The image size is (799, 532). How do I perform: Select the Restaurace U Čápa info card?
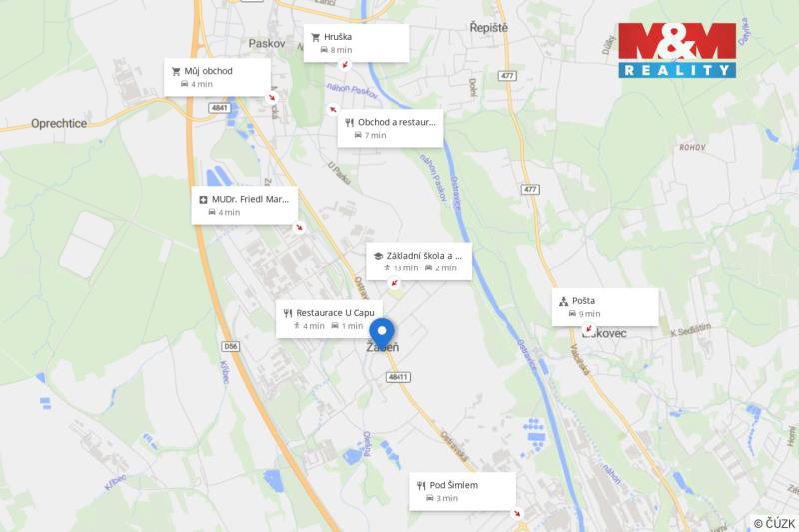(329, 319)
